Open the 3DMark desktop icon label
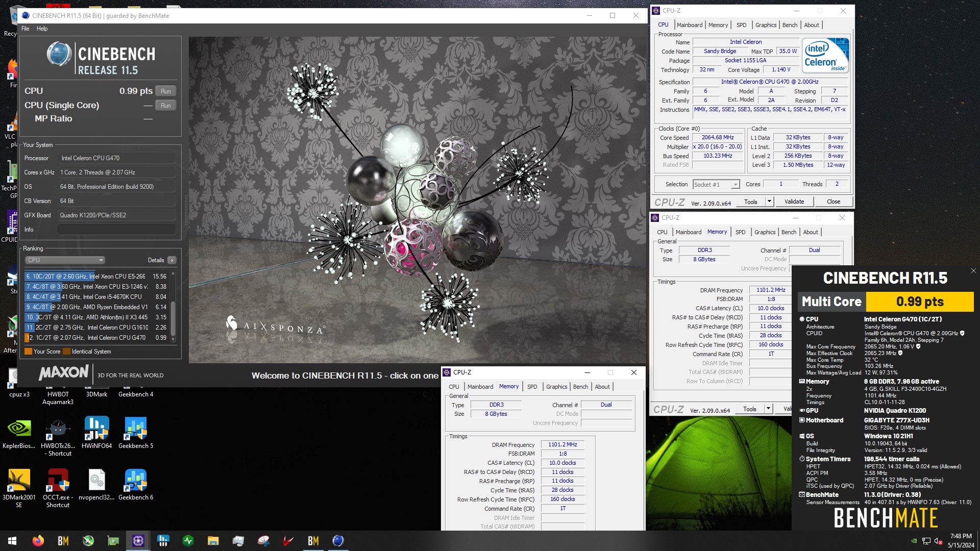 [x=96, y=394]
